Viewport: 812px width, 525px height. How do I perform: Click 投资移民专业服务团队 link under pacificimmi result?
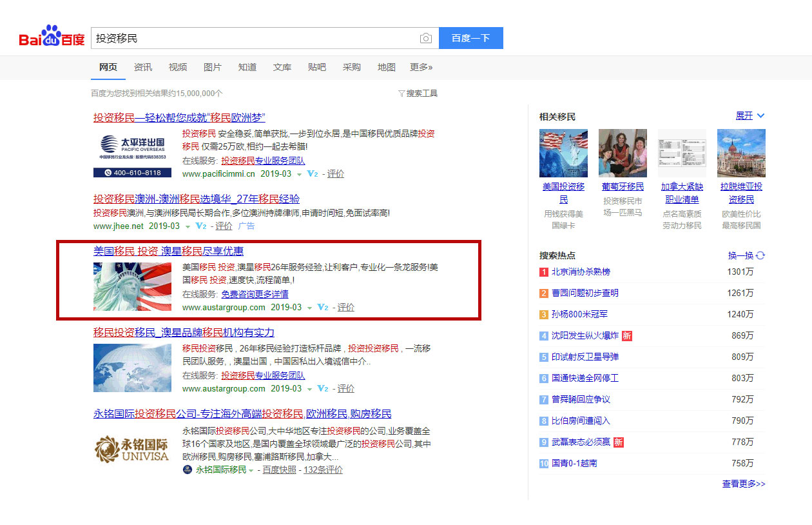[x=263, y=161]
